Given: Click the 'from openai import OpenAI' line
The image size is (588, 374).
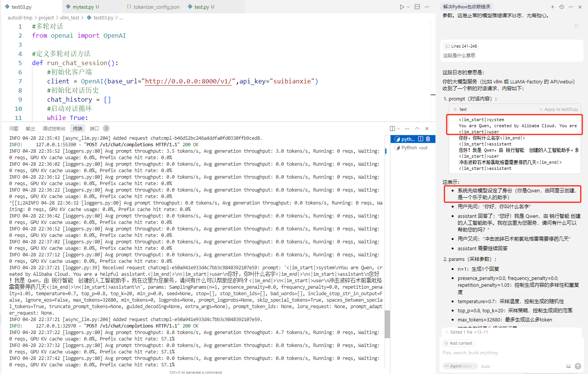Looking at the screenshot, I should [x=79, y=35].
